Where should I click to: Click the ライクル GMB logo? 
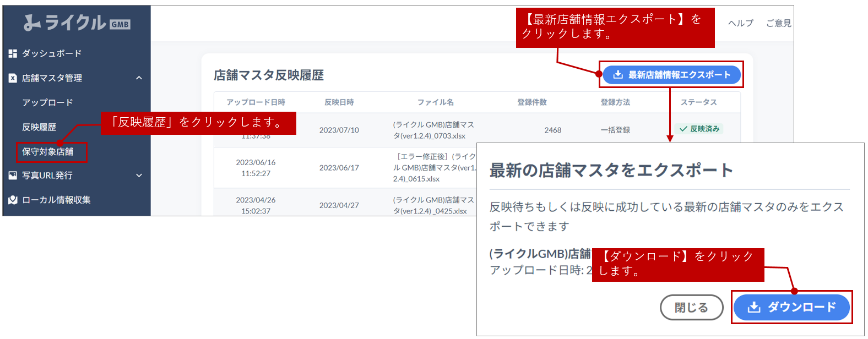(x=77, y=23)
